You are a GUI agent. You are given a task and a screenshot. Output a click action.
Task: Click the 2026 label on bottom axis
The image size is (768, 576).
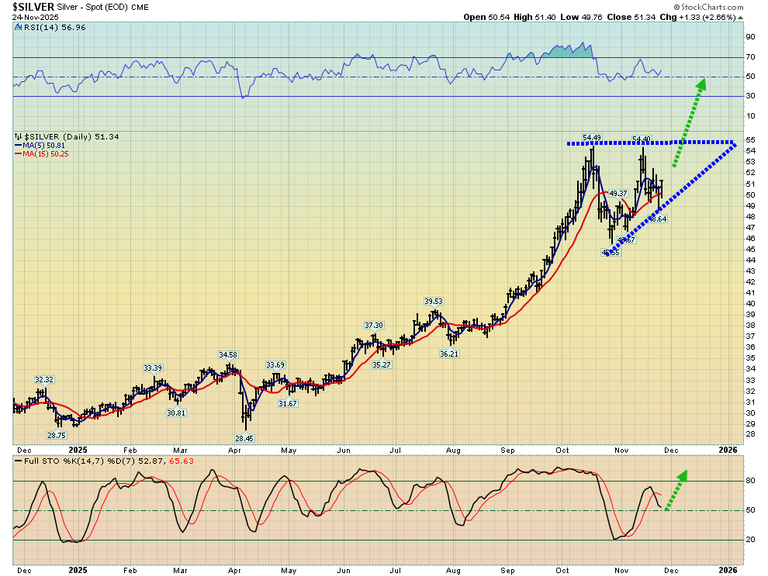click(x=728, y=450)
